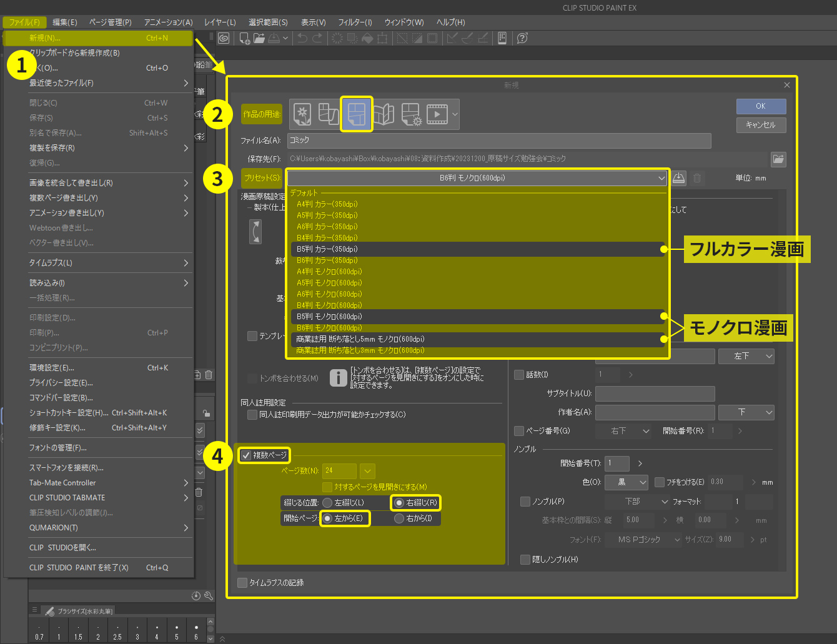The width and height of the screenshot is (837, 644).
Task: Click the browse folder icon for save location
Action: (x=778, y=159)
